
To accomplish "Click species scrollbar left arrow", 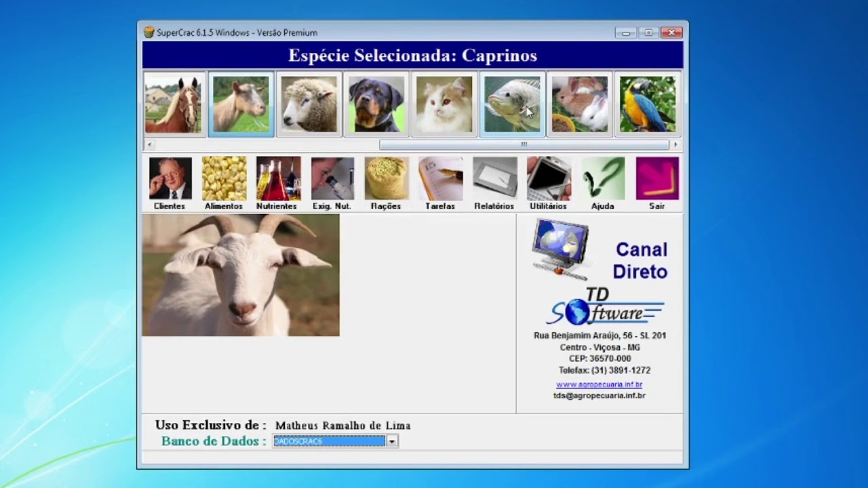I will click(149, 144).
